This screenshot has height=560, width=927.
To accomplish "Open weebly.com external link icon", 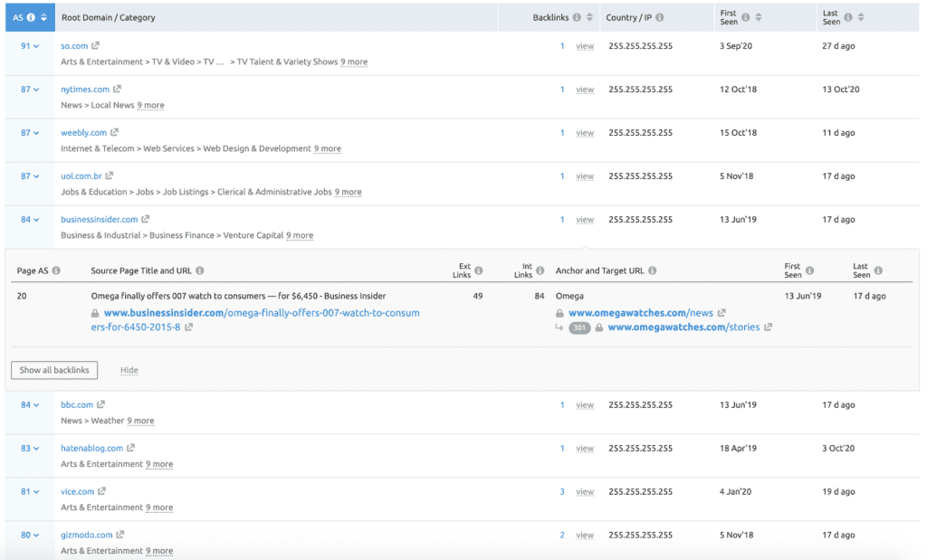I will tap(114, 132).
